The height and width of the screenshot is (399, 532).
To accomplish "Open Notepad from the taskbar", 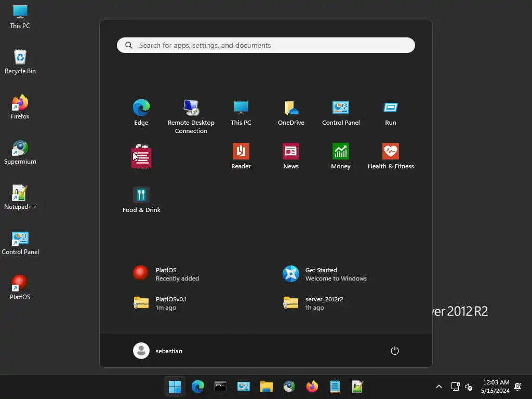I will tap(335, 387).
